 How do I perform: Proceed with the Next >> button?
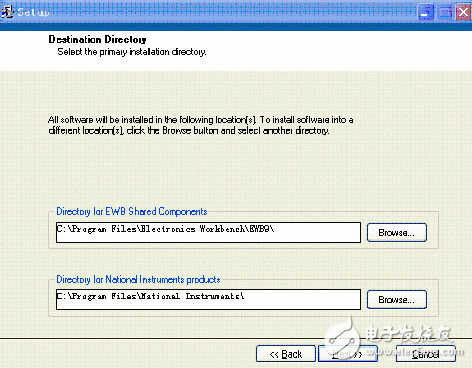click(348, 354)
